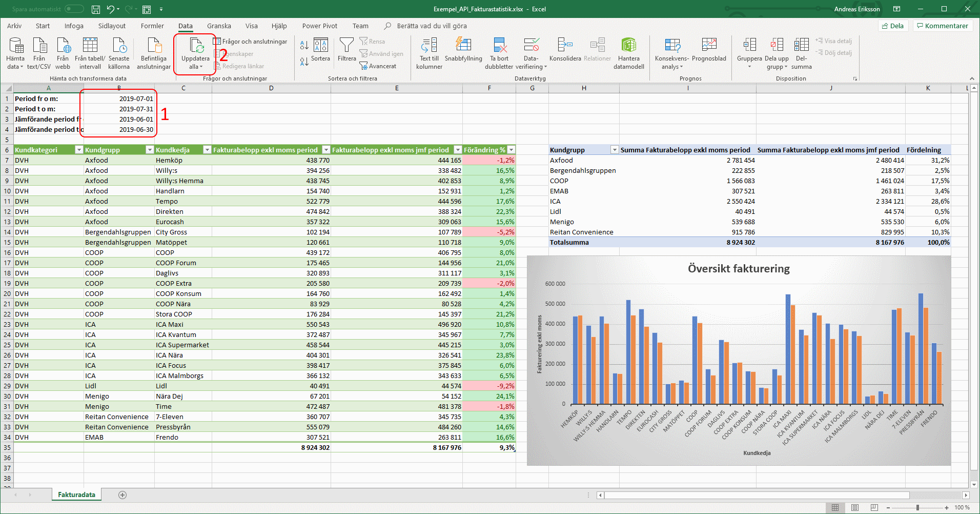Open Hantera datamodell
This screenshot has height=514, width=980.
[629, 53]
